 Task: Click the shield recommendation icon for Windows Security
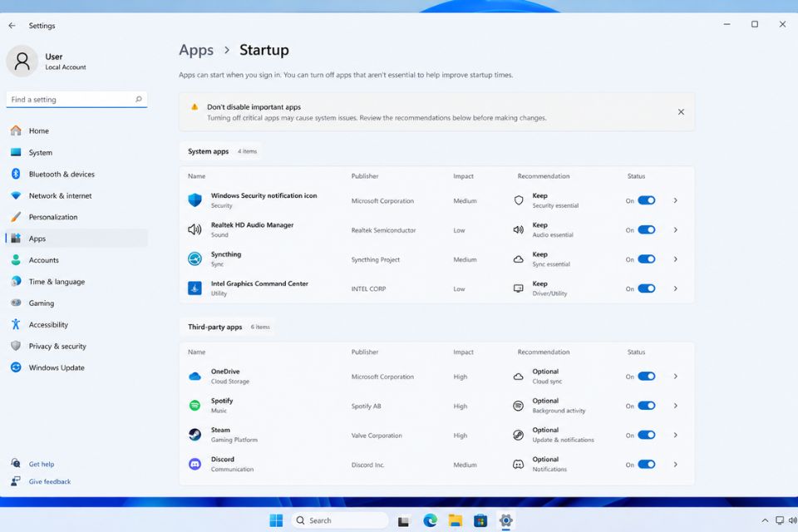[x=519, y=200]
